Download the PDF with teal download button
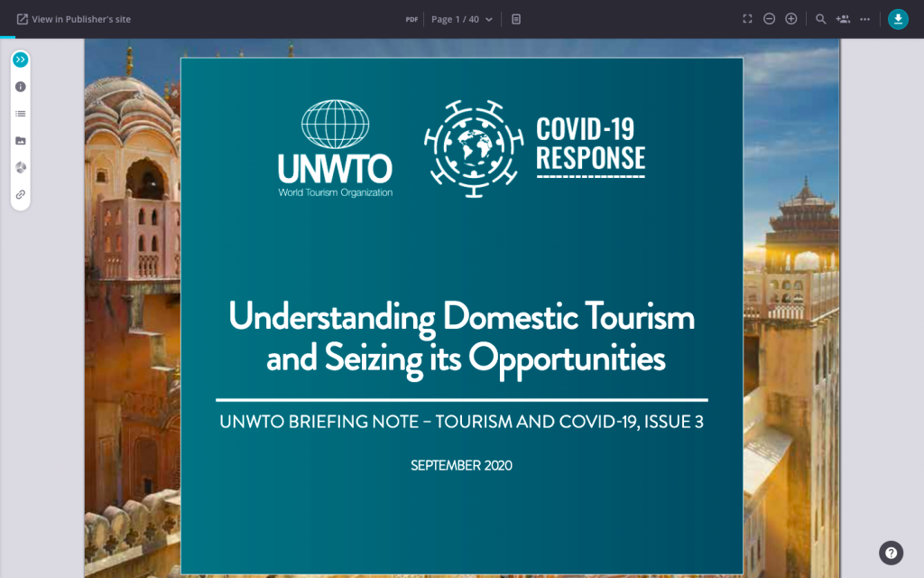924x578 pixels. (x=898, y=19)
